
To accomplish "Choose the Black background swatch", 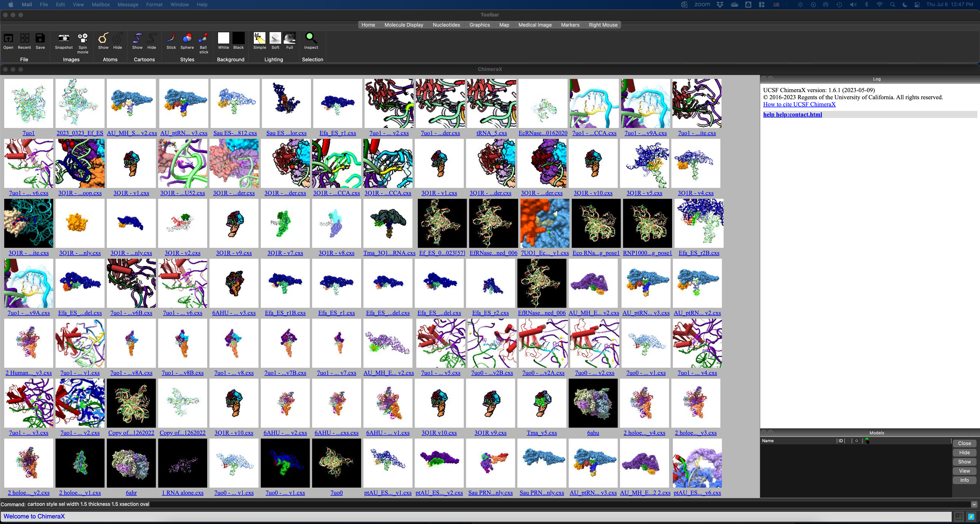I will point(239,38).
